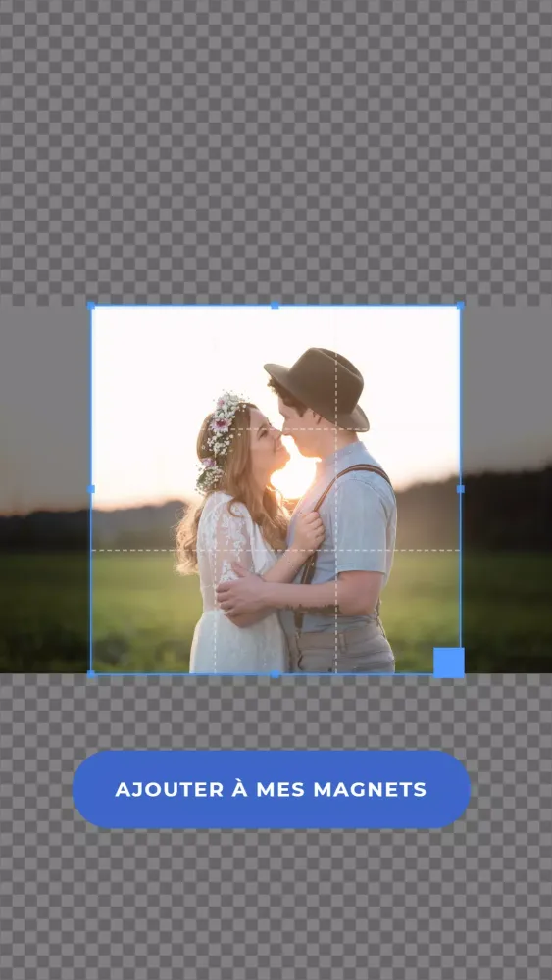Click the bottom-left corner crop handle
552x980 pixels.
tap(91, 674)
